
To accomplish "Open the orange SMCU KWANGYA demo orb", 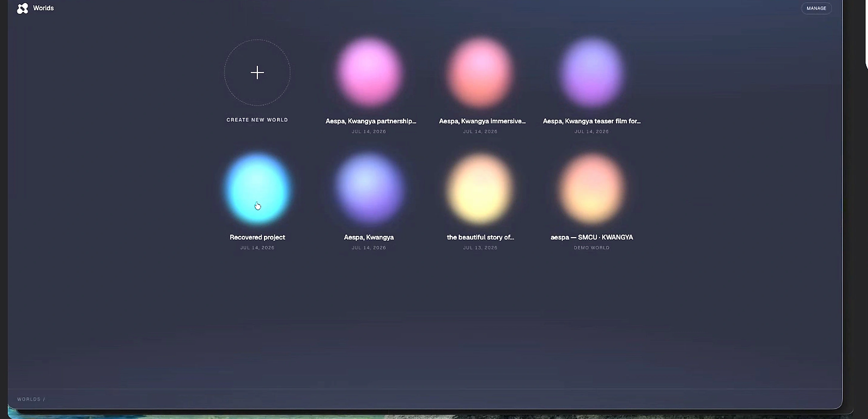I will coord(592,189).
